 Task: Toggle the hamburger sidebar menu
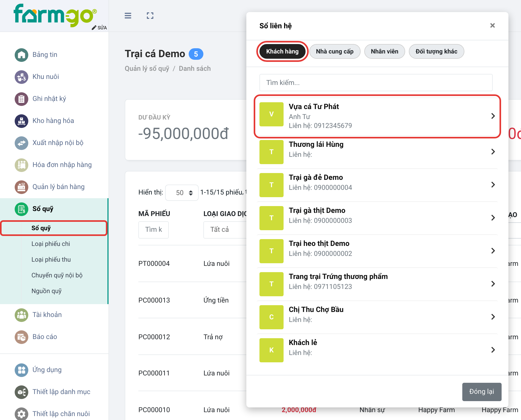click(x=128, y=16)
